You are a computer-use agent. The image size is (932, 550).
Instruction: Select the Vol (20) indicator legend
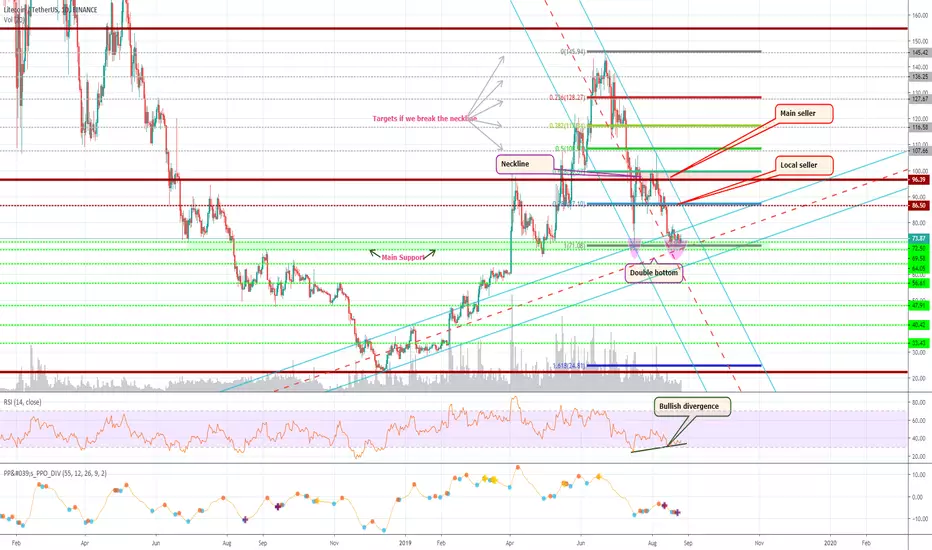(x=12, y=20)
